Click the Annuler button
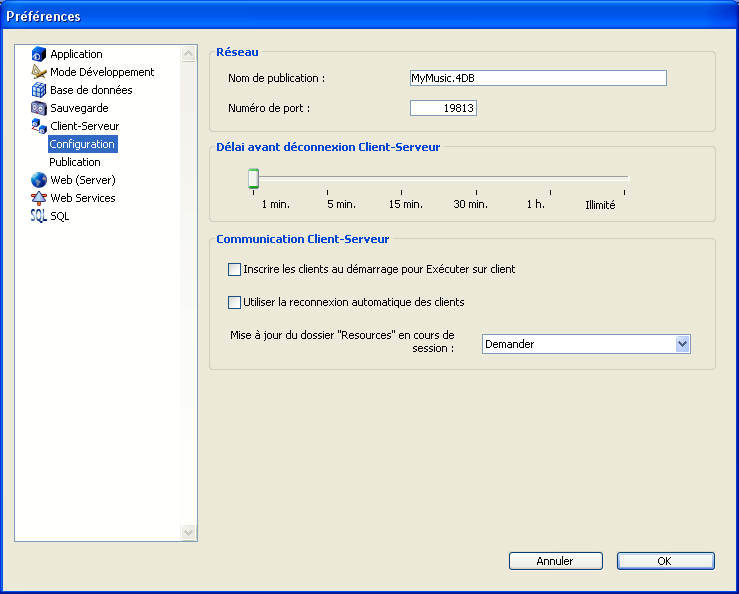Image resolution: width=739 pixels, height=594 pixels. [555, 561]
